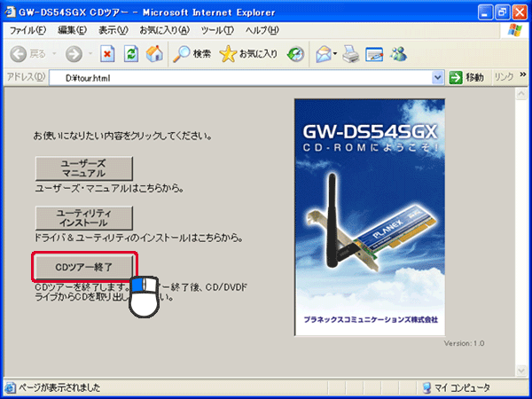The image size is (532, 399).
Task: Open the Search (検索) magnifier button
Action: point(192,53)
